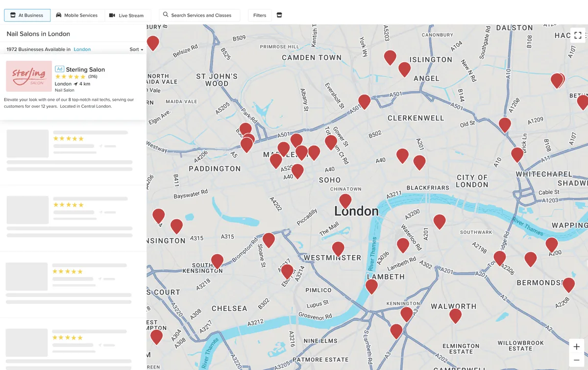Zoom out using the minus button
Image resolution: width=588 pixels, height=370 pixels.
[x=577, y=361]
